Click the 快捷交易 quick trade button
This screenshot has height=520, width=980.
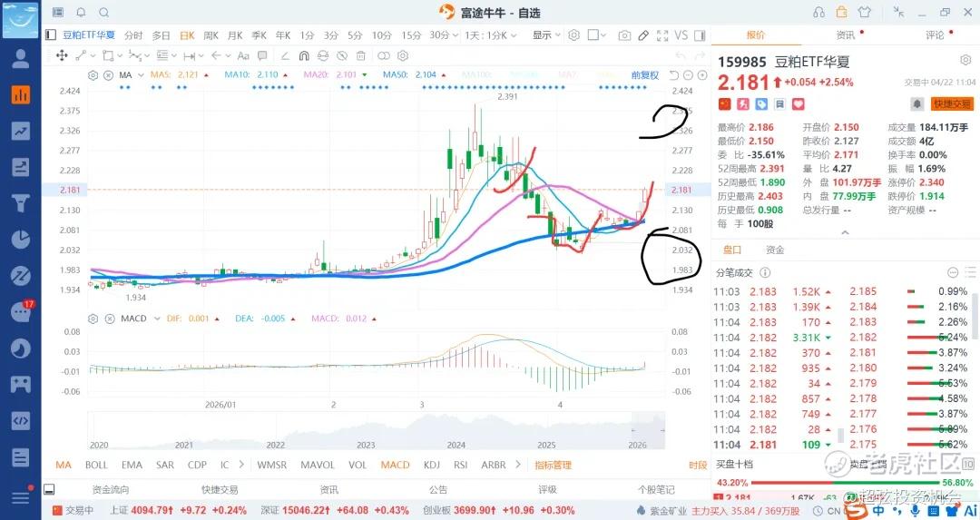[952, 103]
